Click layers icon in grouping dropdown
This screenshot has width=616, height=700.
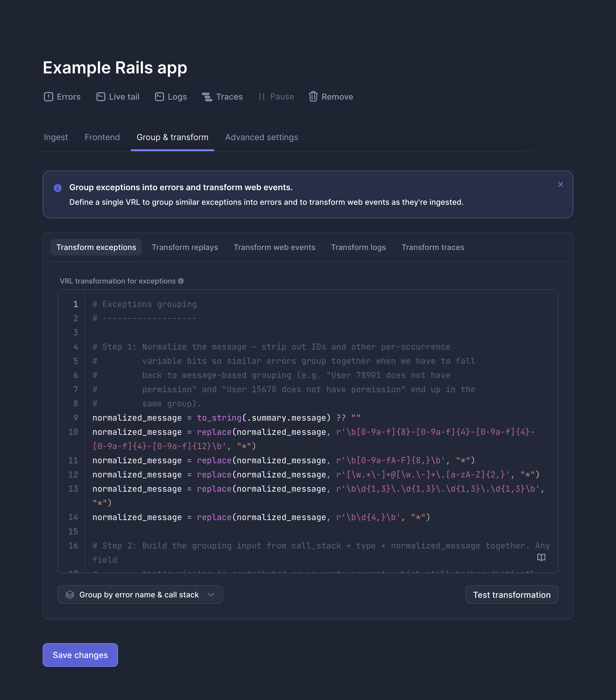pyautogui.click(x=70, y=595)
